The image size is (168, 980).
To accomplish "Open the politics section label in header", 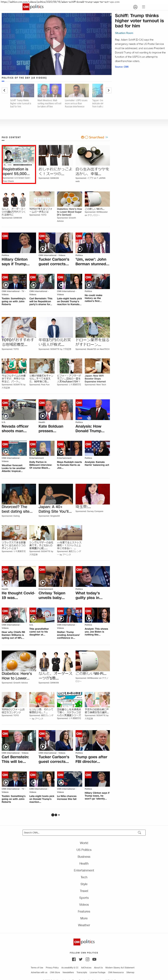I will (37, 7).
